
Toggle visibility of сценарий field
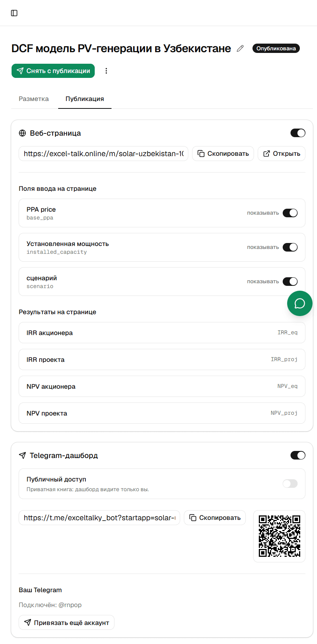pos(290,281)
